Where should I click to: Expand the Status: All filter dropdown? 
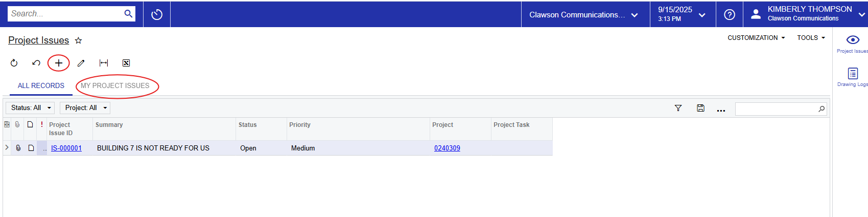click(x=30, y=108)
